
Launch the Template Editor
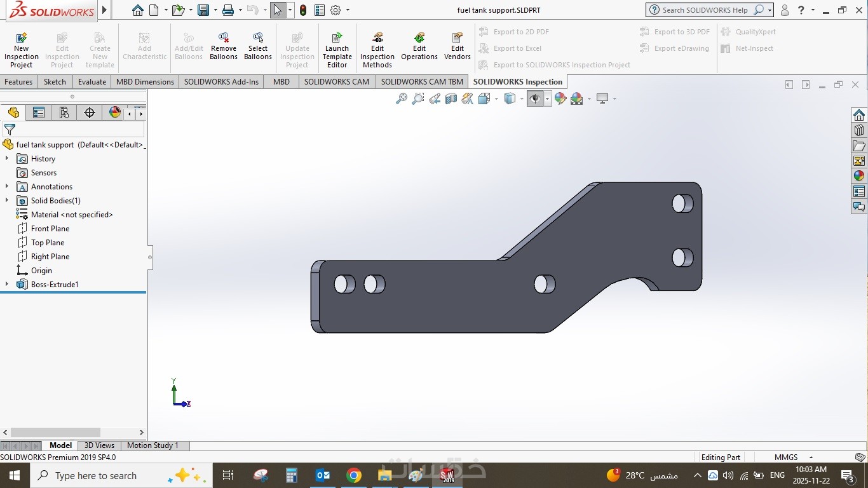click(337, 49)
